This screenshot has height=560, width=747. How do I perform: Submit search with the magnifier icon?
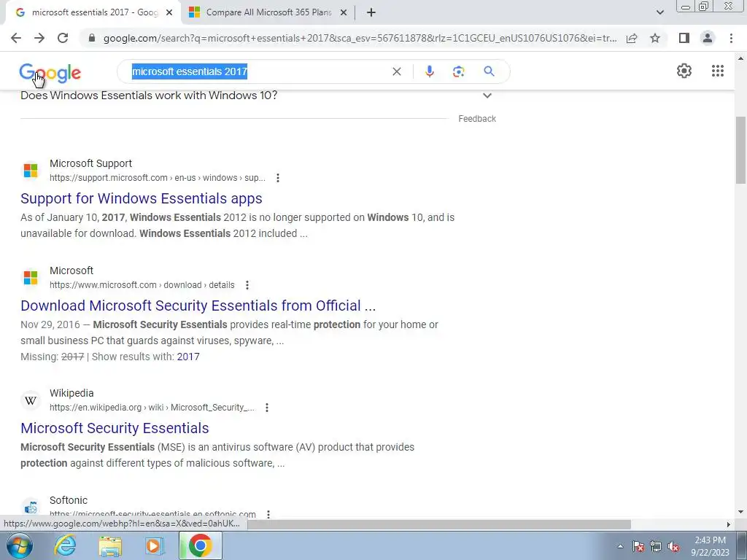[489, 71]
